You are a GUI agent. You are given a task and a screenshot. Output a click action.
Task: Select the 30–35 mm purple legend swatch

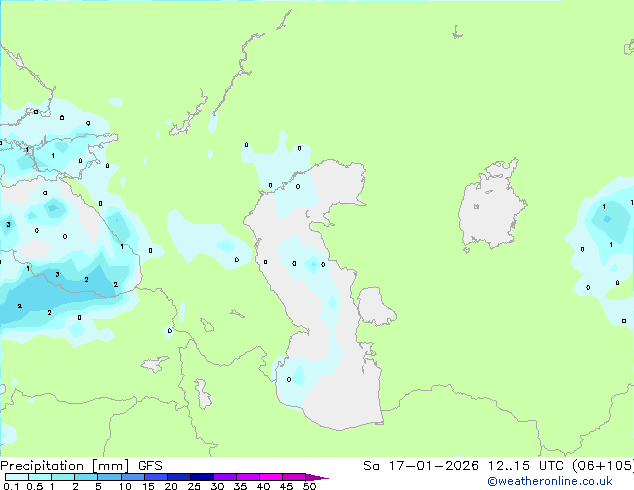[x=225, y=477]
